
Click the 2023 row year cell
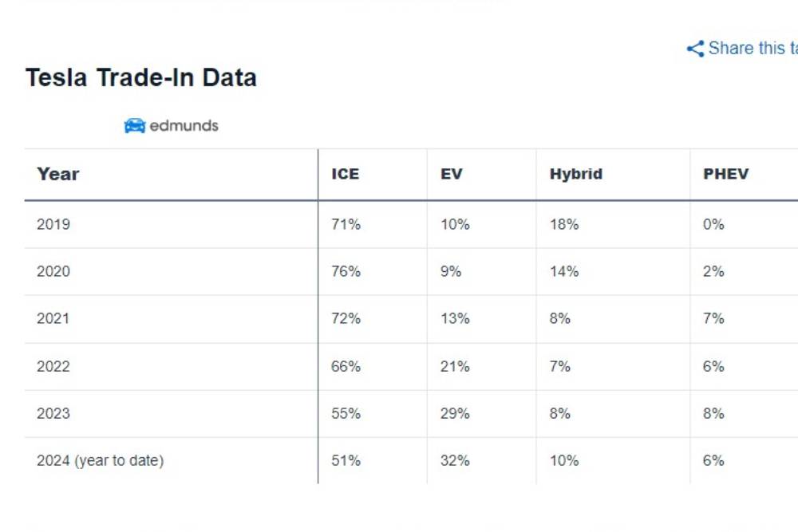point(53,413)
